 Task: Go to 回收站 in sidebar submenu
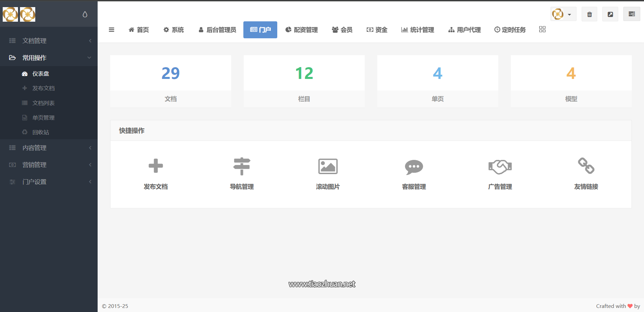41,132
